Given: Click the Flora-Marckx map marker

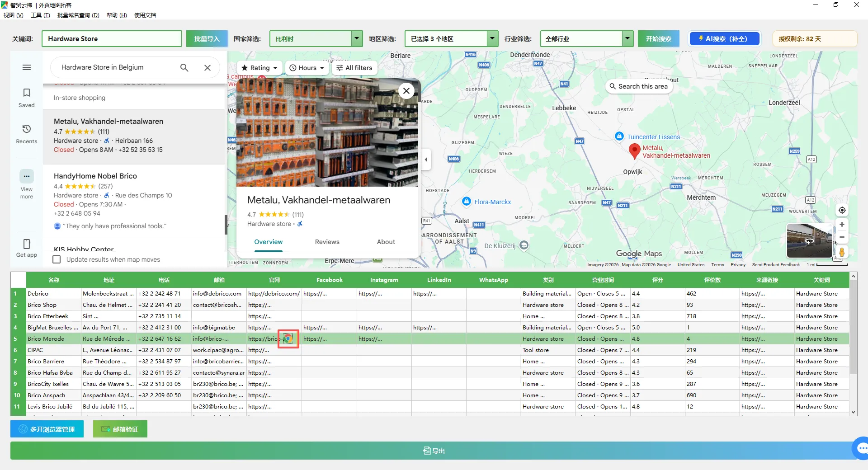Looking at the screenshot, I should [467, 202].
